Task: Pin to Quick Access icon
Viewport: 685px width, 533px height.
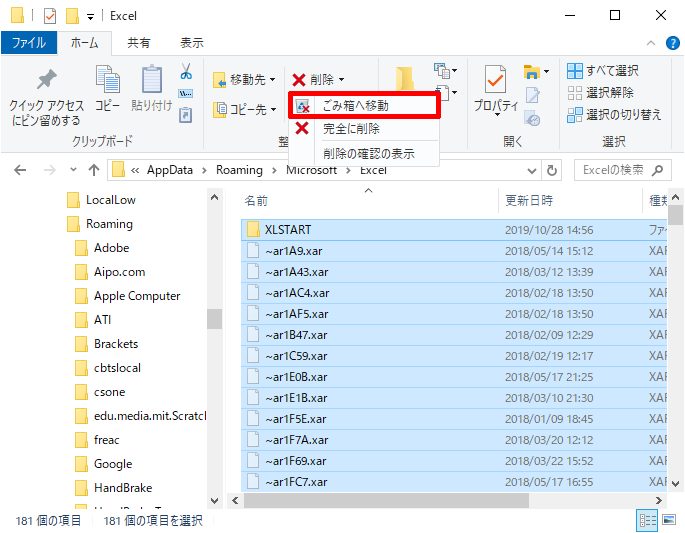Action: pos(46,80)
